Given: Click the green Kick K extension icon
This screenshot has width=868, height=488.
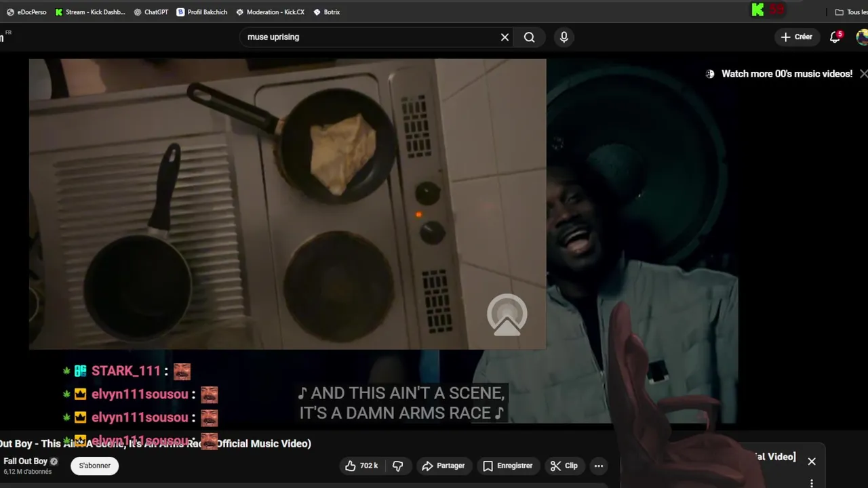Looking at the screenshot, I should pyautogui.click(x=757, y=9).
